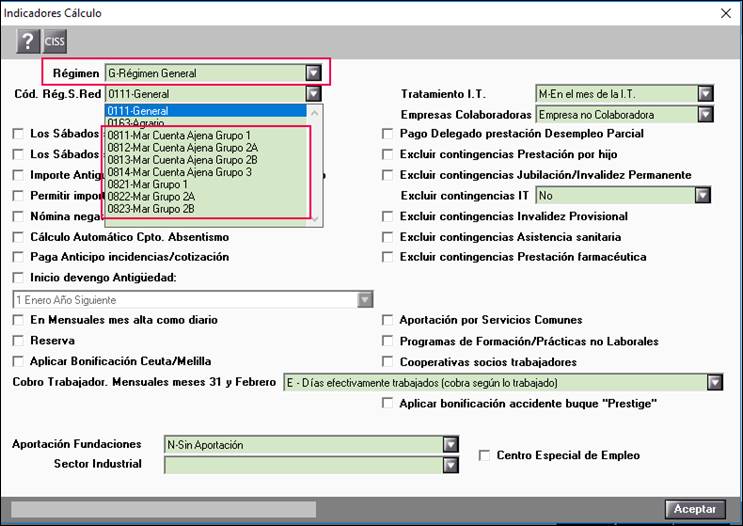
Task: Expand the Régimen dropdown arrow
Action: [x=313, y=73]
